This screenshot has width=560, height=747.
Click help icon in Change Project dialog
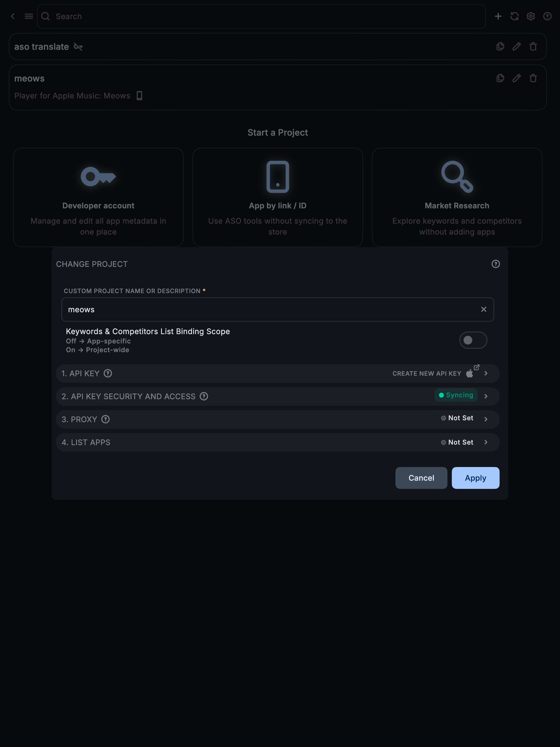pyautogui.click(x=495, y=264)
